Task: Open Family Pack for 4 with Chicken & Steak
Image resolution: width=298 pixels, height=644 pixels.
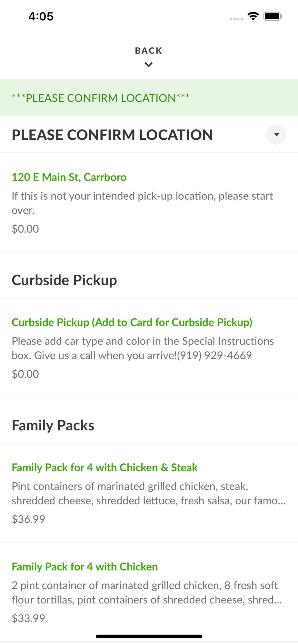Action: pos(149,493)
